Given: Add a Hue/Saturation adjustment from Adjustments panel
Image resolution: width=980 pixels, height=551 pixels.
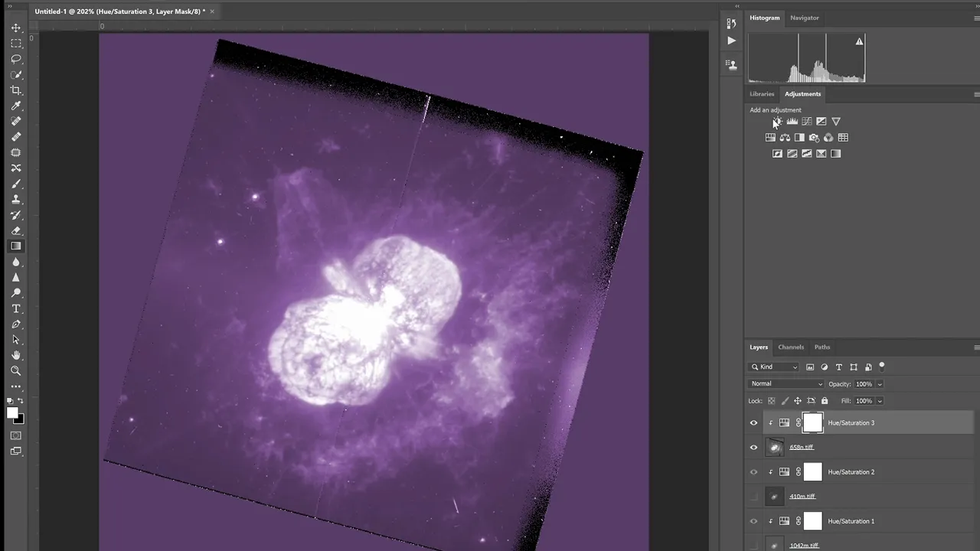Looking at the screenshot, I should click(x=770, y=137).
